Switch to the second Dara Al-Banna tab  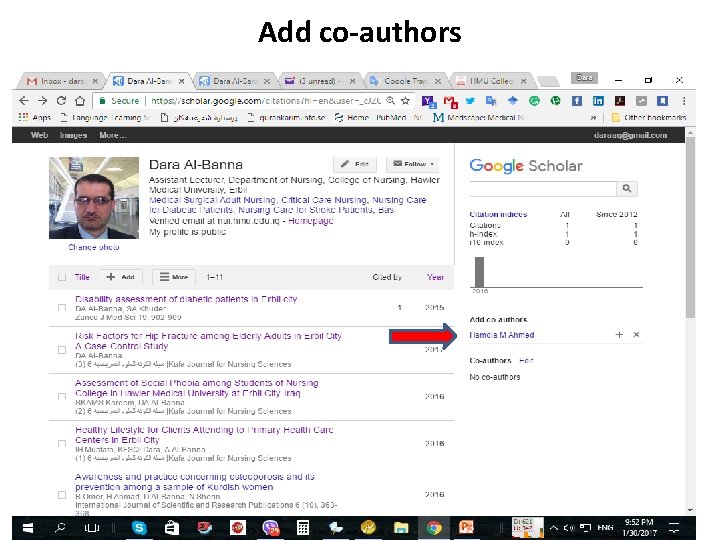pyautogui.click(x=235, y=81)
